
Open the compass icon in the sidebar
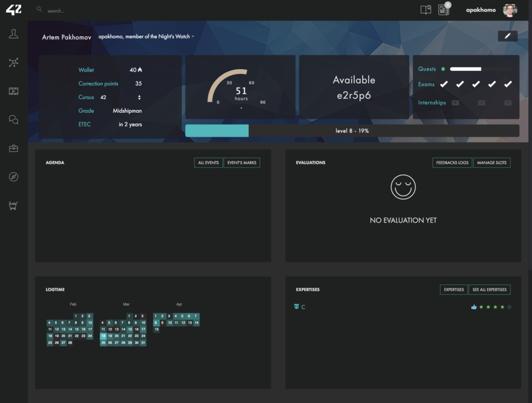(x=13, y=177)
